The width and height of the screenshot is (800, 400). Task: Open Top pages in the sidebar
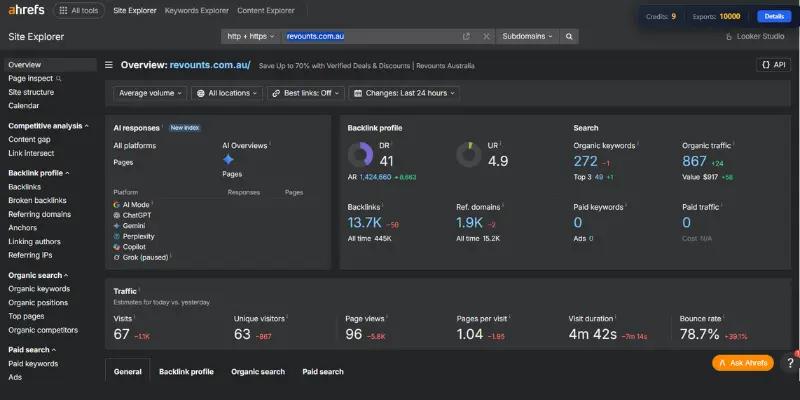[26, 316]
